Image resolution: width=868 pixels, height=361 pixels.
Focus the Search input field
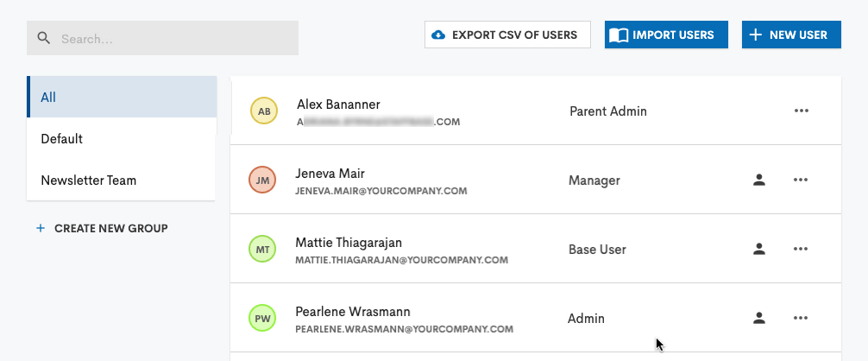click(162, 38)
